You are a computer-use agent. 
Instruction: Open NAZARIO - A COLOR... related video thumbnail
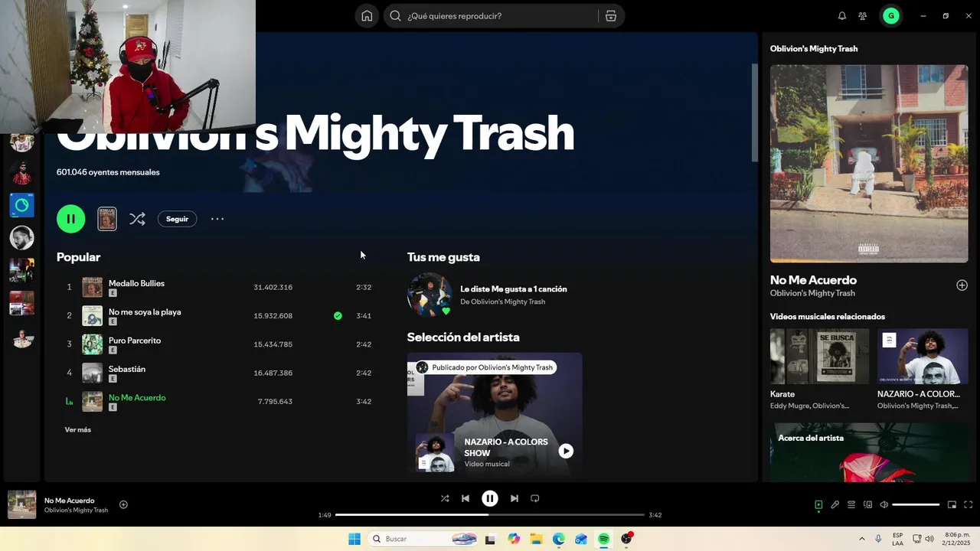[x=923, y=357]
